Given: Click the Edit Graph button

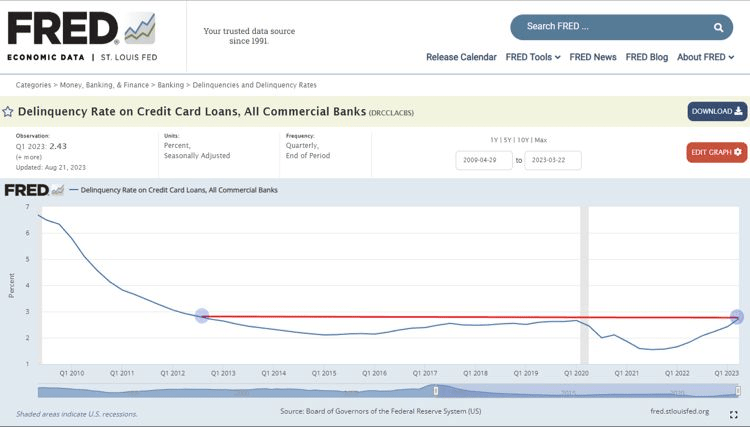Looking at the screenshot, I should click(717, 152).
